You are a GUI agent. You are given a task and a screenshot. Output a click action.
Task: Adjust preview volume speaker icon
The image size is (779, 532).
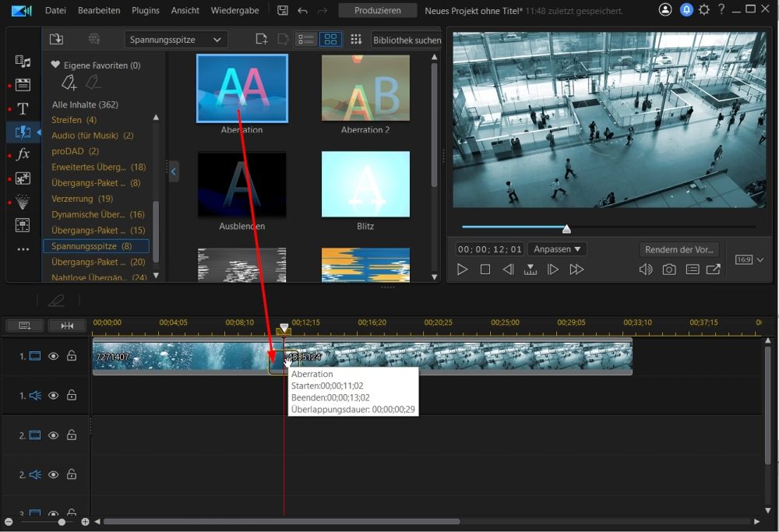pos(645,270)
